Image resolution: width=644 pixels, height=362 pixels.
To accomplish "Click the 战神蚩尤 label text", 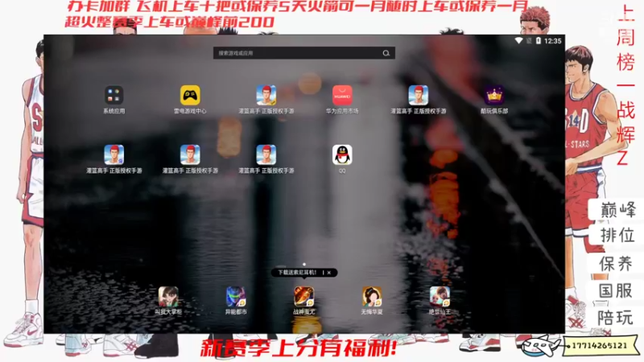I will pos(304,312).
